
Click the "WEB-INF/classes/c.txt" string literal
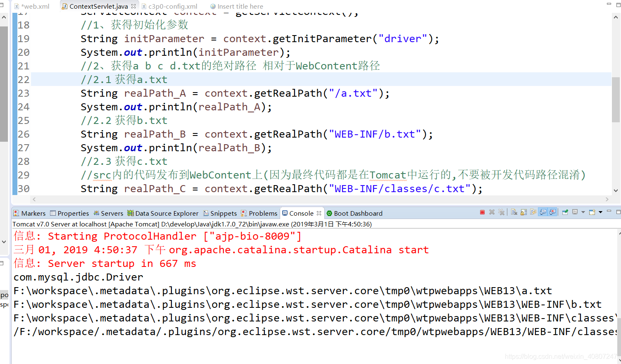pyautogui.click(x=400, y=188)
